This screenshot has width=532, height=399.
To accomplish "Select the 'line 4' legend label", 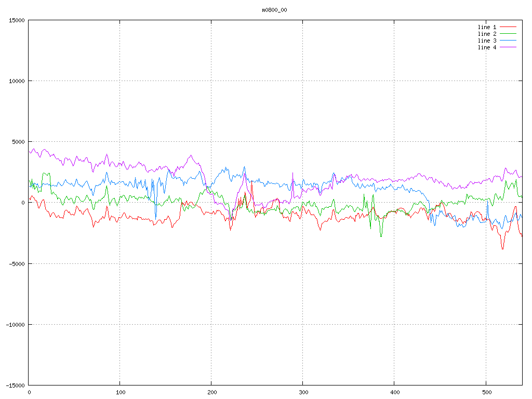I will point(487,47).
